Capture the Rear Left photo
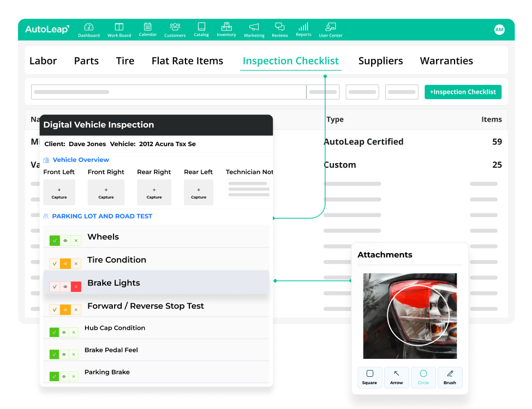Viewport: 532px width, 409px height. tap(199, 193)
